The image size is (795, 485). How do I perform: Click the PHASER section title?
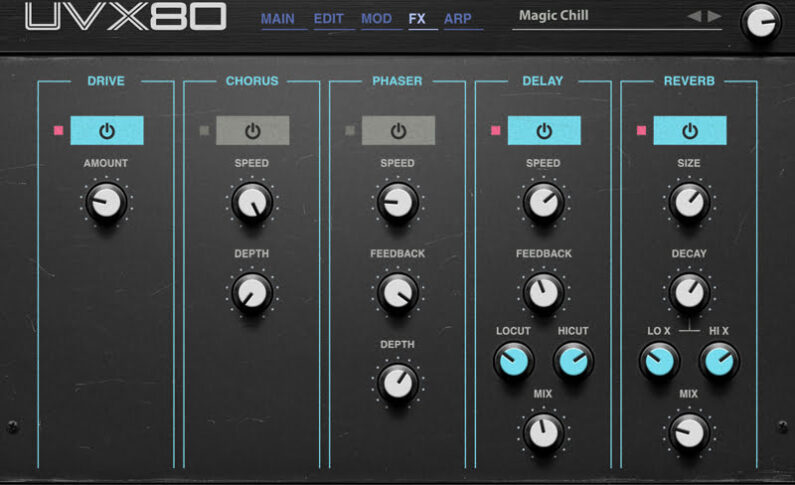[397, 81]
